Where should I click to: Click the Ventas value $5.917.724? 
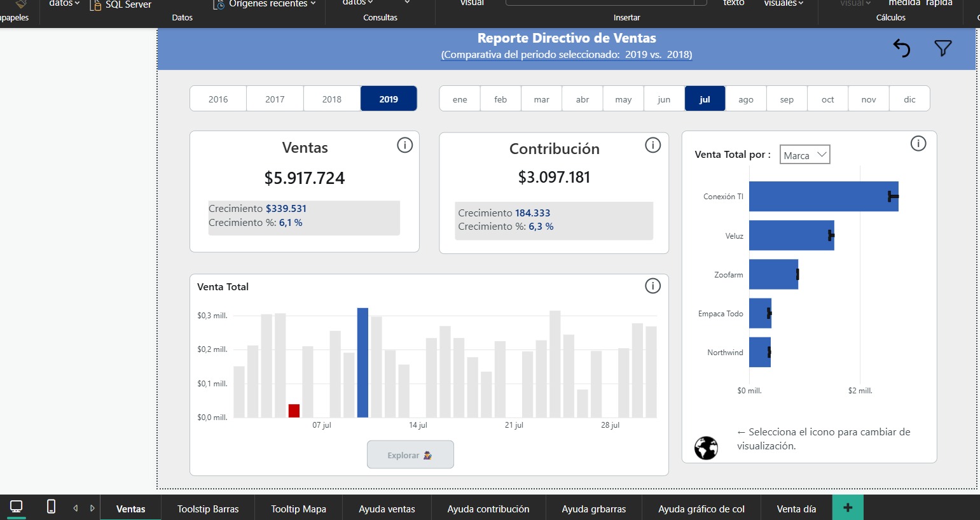(305, 178)
